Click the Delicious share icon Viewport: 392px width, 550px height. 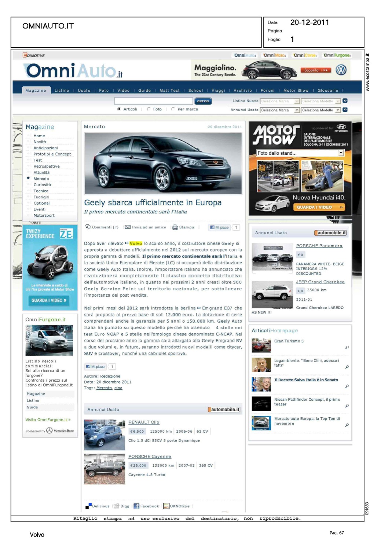click(x=88, y=506)
